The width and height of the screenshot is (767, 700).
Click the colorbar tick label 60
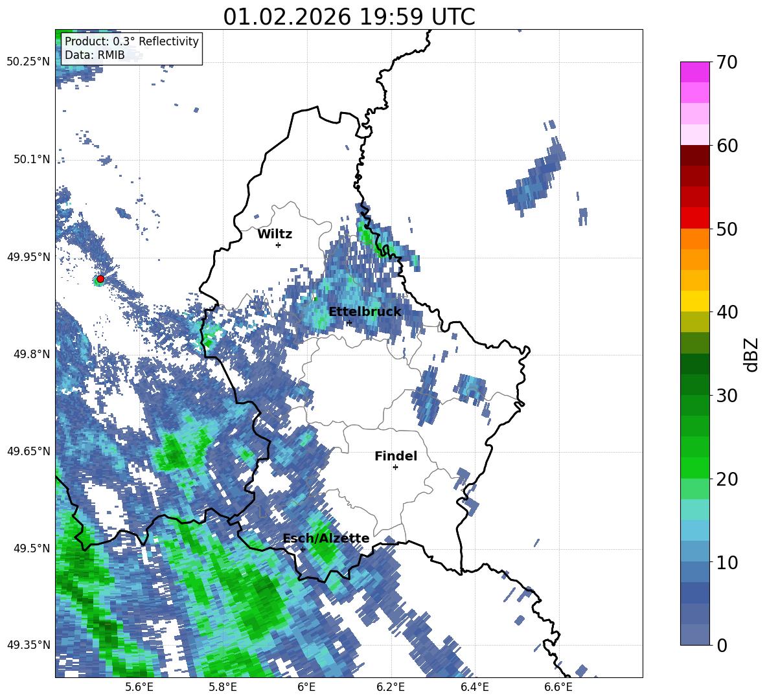click(727, 146)
